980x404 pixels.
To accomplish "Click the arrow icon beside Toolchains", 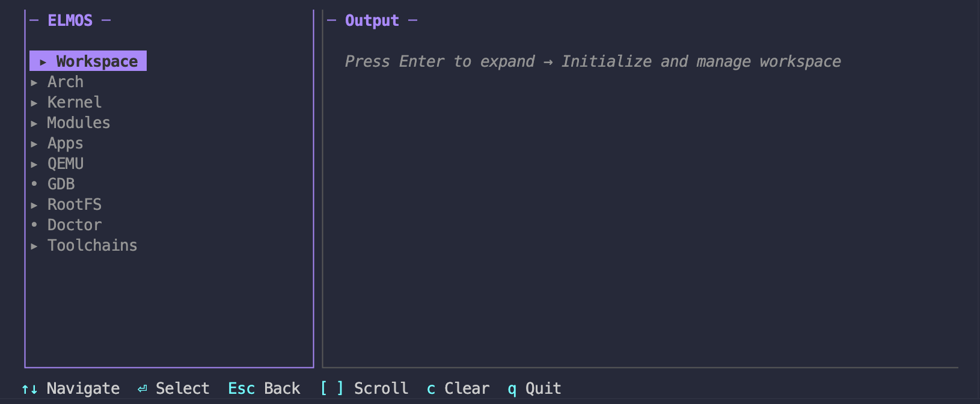I will click(34, 246).
